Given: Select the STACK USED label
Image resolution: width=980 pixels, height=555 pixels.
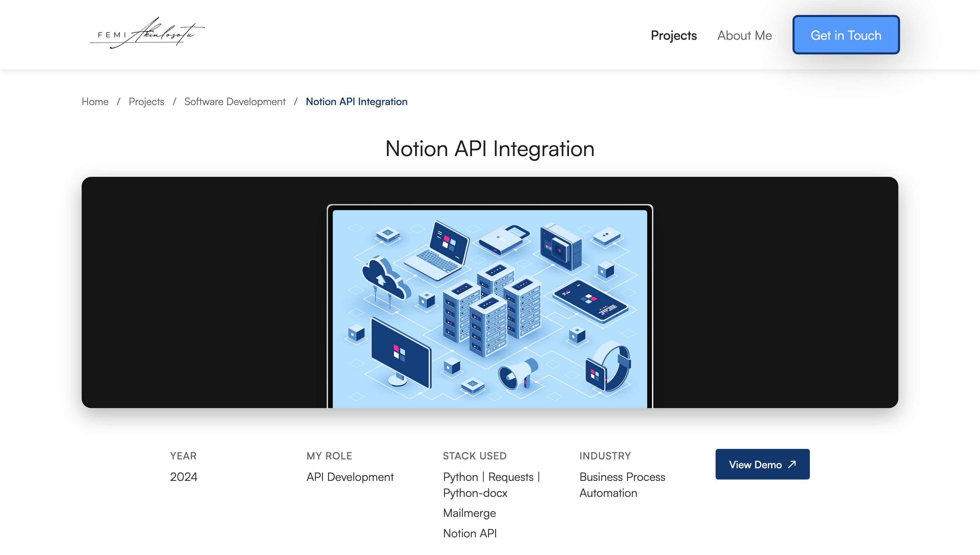Looking at the screenshot, I should [x=474, y=456].
